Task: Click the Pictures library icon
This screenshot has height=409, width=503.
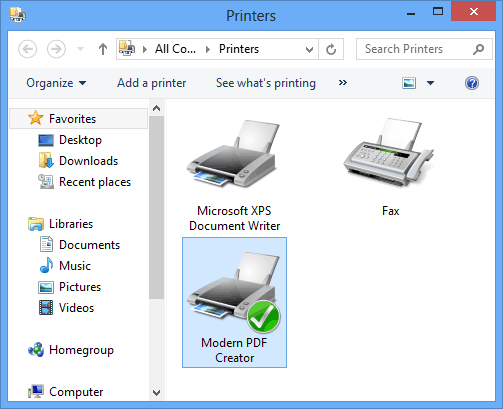Action: (46, 287)
